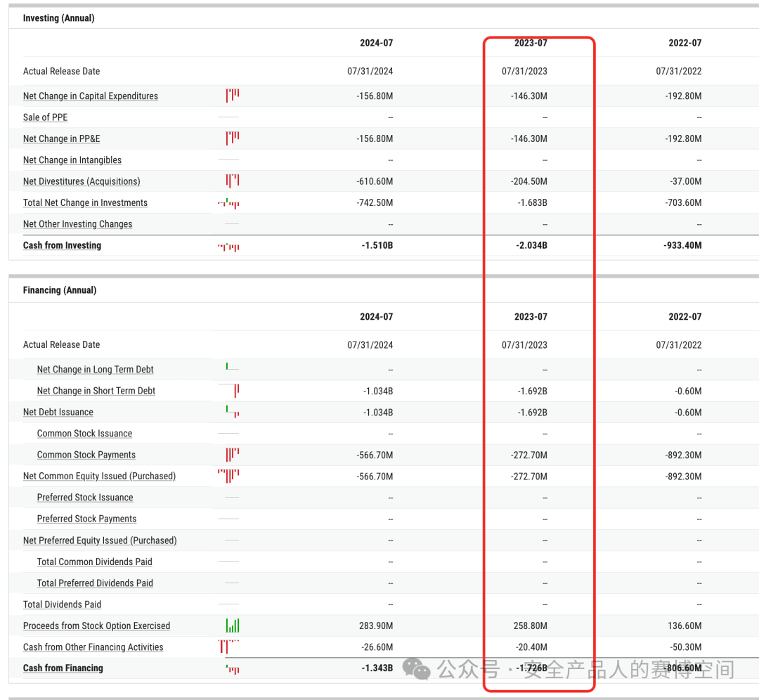This screenshot has height=700, width=759.
Task: Click the Net Change in Capital Expenditures sparkline
Action: point(233,96)
